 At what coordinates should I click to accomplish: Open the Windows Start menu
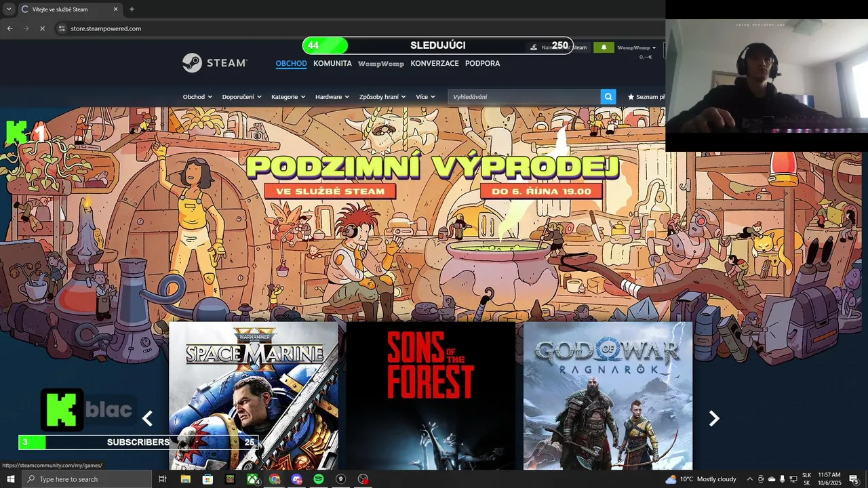tap(10, 479)
